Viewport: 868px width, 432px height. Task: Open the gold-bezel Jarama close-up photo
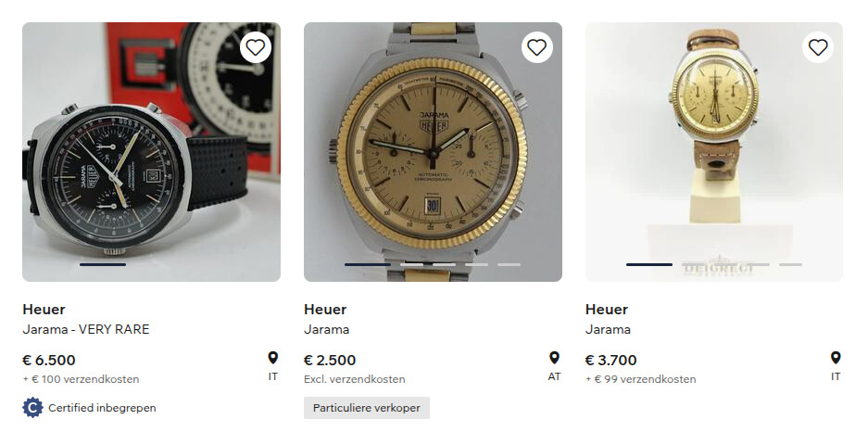point(433,152)
